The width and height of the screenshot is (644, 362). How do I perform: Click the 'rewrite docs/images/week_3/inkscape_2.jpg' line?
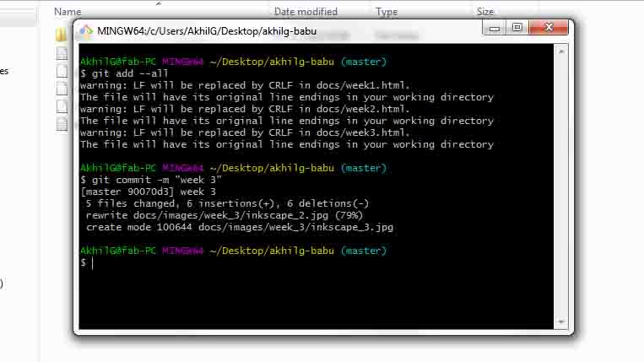point(225,215)
